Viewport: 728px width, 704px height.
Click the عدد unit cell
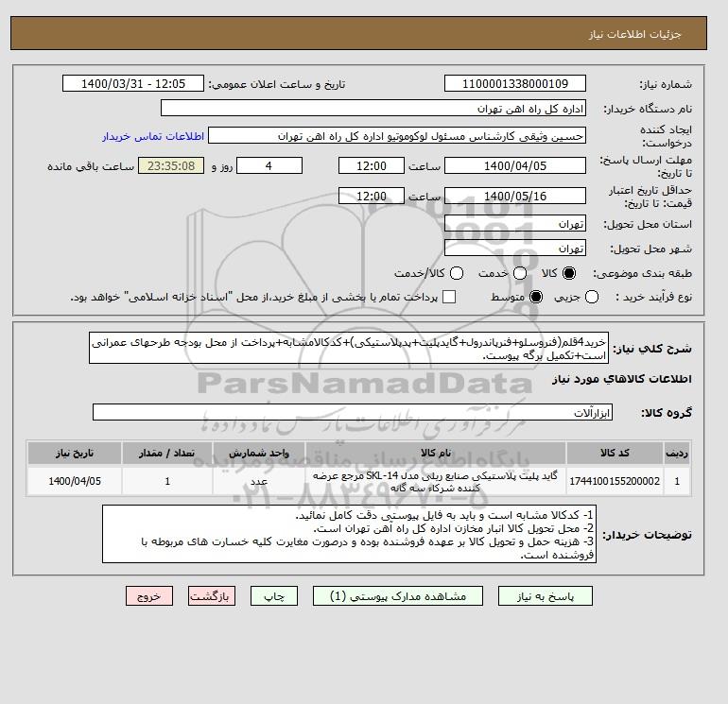point(259,481)
